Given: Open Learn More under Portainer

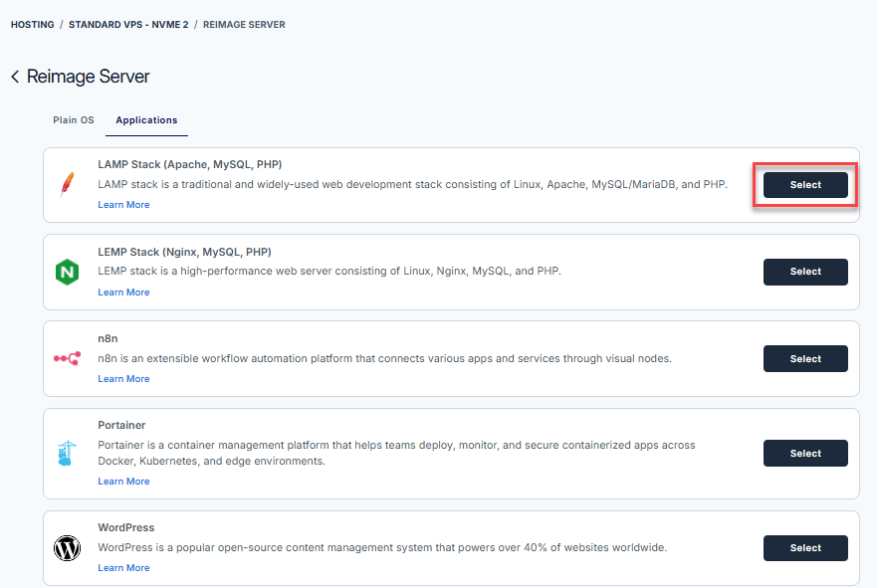Looking at the screenshot, I should point(123,482).
